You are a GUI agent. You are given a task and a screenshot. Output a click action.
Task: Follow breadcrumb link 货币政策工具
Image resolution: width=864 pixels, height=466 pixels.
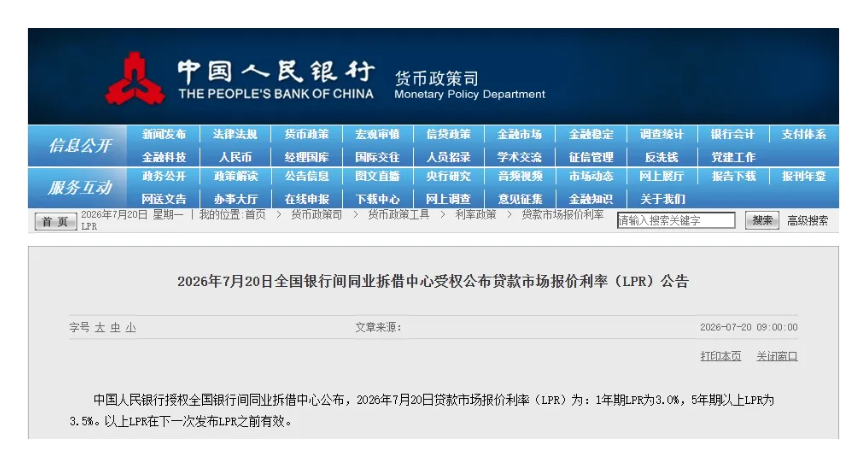tap(398, 215)
